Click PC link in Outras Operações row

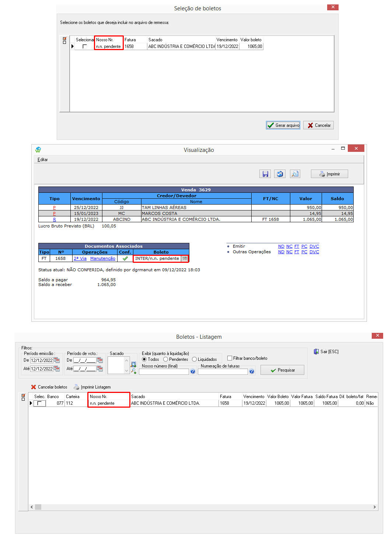tap(304, 252)
